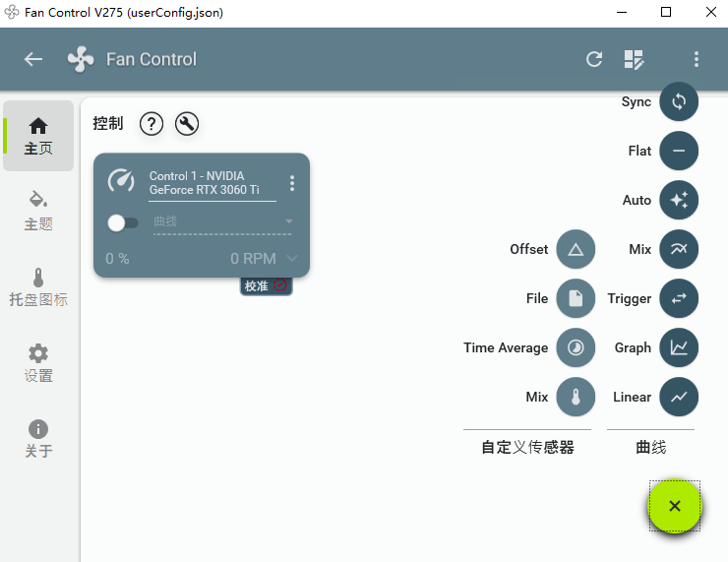Toggle the Control 1 enable switch

[x=123, y=223]
